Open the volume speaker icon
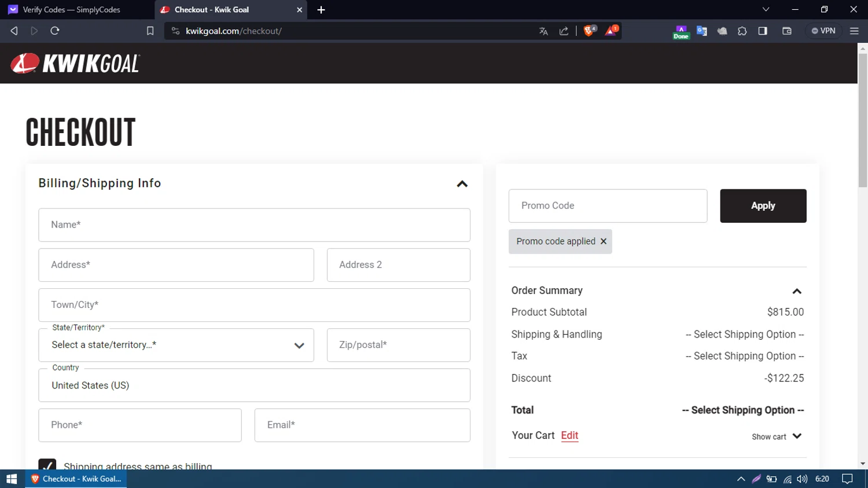868x488 pixels. (x=802, y=479)
